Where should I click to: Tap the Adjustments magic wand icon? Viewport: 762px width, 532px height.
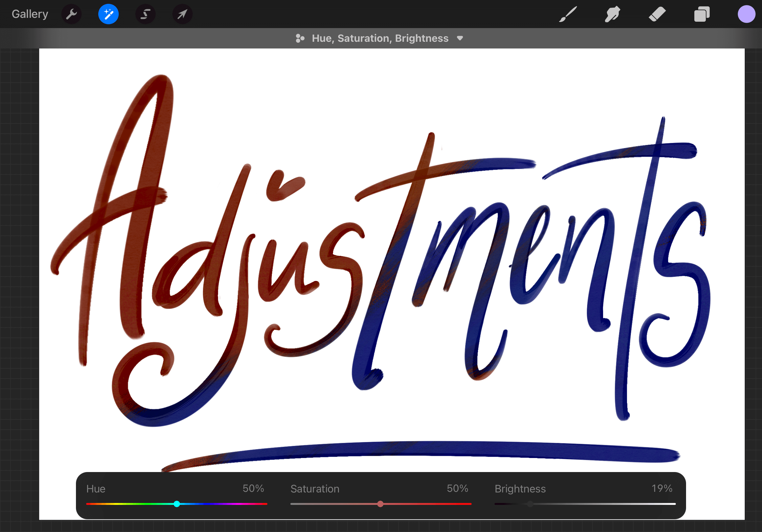[108, 14]
